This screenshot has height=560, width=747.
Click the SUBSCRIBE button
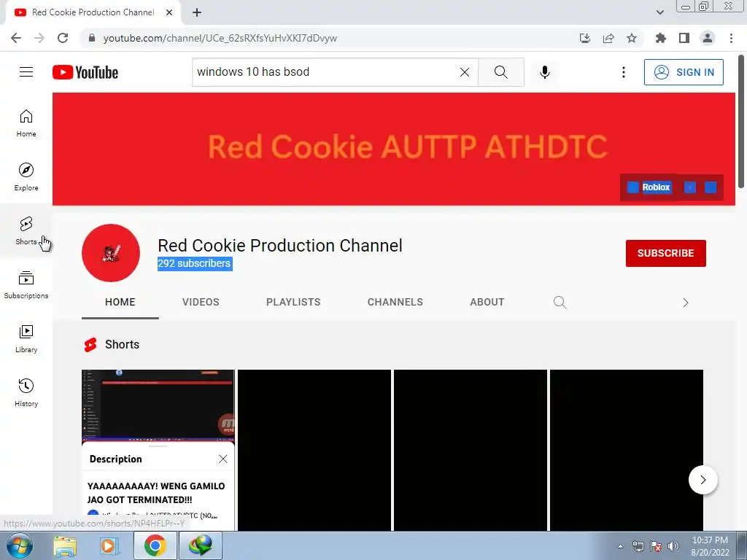pyautogui.click(x=665, y=253)
